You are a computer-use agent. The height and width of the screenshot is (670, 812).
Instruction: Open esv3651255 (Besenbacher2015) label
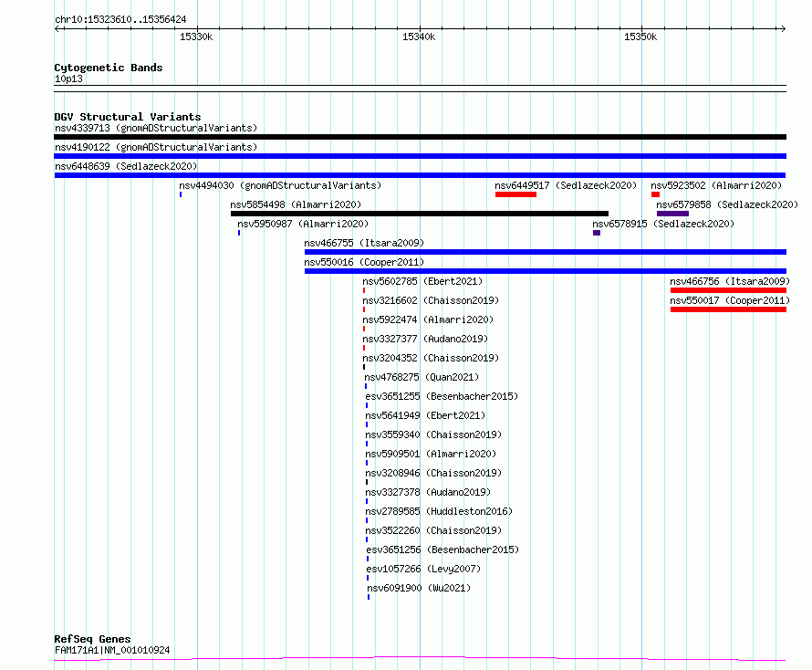click(x=442, y=396)
